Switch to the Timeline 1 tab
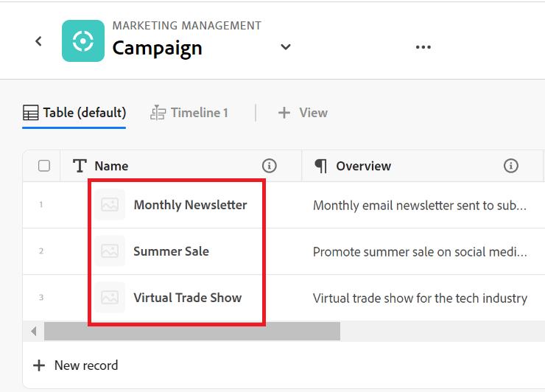The height and width of the screenshot is (392, 545). [189, 113]
